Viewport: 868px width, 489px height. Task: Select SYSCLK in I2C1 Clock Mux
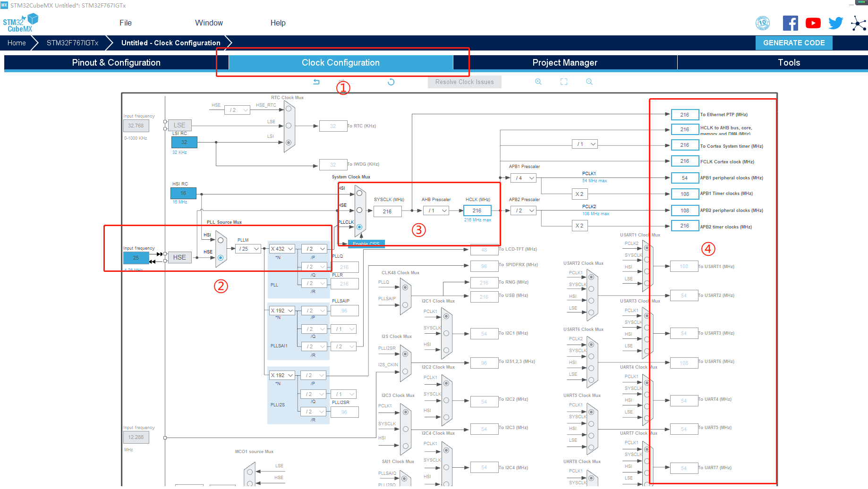tap(446, 333)
